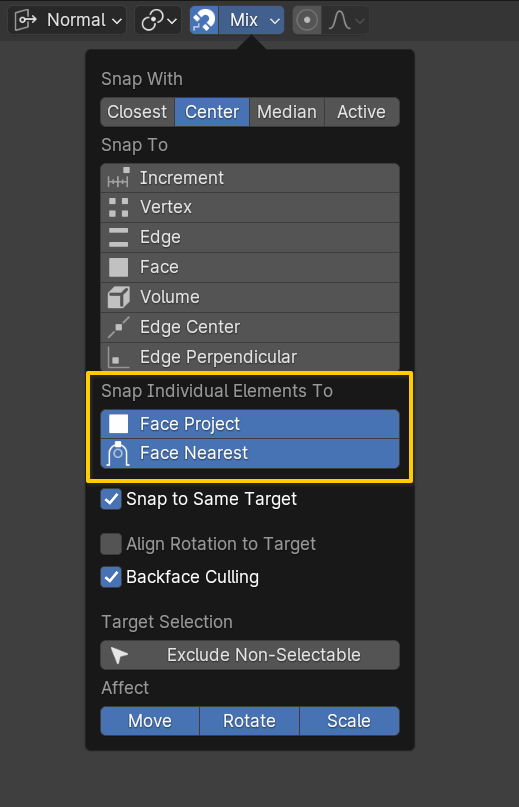Disable Snap to Same Target checkbox
Image resolution: width=519 pixels, height=807 pixels.
pos(111,499)
